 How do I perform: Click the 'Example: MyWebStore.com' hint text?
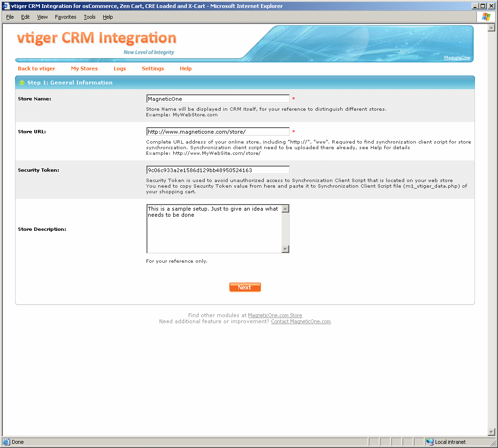(182, 114)
